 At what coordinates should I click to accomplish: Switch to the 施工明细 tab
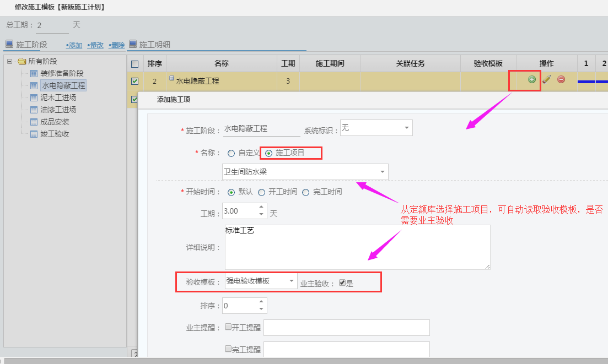[154, 45]
